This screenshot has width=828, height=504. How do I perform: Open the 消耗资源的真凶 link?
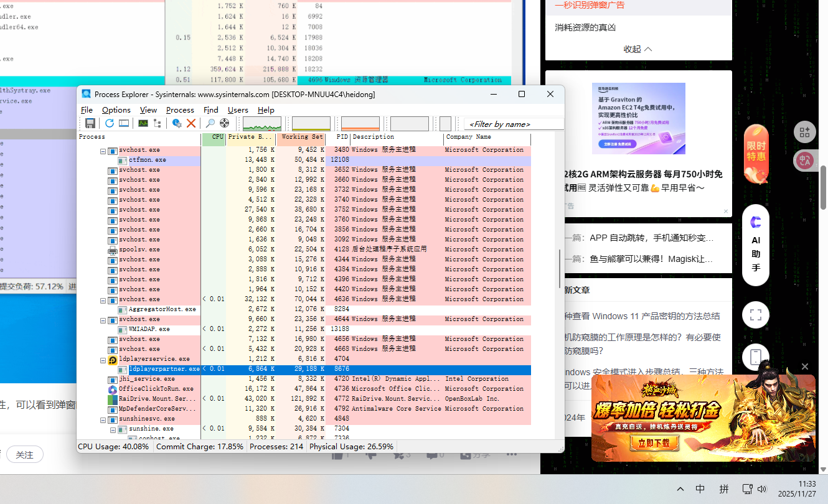[585, 27]
